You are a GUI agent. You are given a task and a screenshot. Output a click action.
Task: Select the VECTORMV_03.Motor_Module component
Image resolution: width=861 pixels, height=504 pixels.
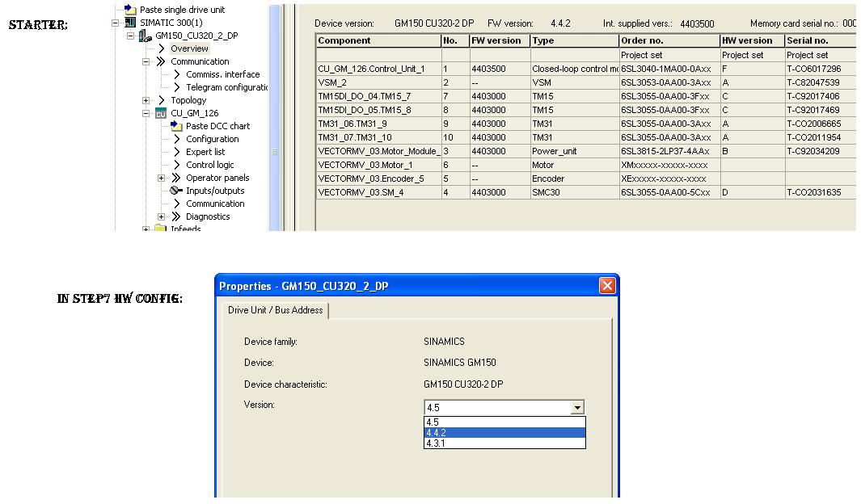point(379,151)
